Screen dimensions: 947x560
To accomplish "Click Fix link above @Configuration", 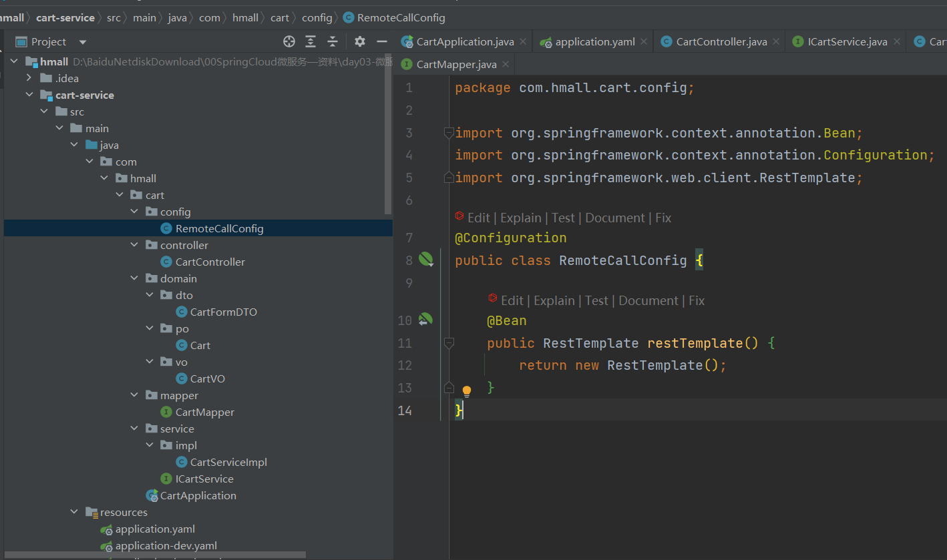I will pos(663,218).
